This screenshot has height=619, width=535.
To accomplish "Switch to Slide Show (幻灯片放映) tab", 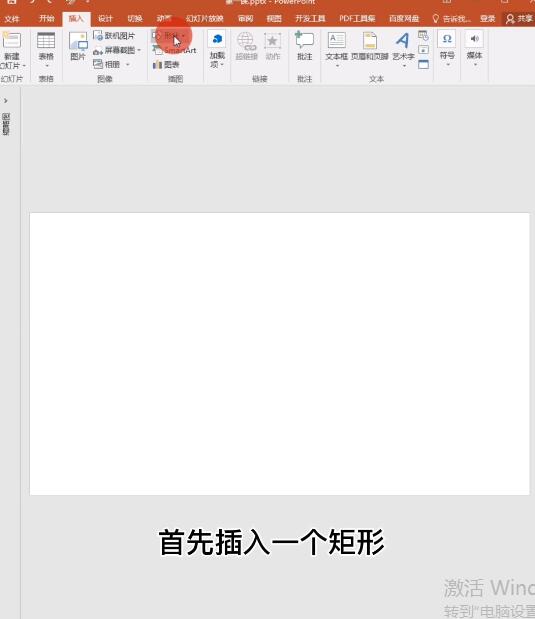I will tap(205, 19).
